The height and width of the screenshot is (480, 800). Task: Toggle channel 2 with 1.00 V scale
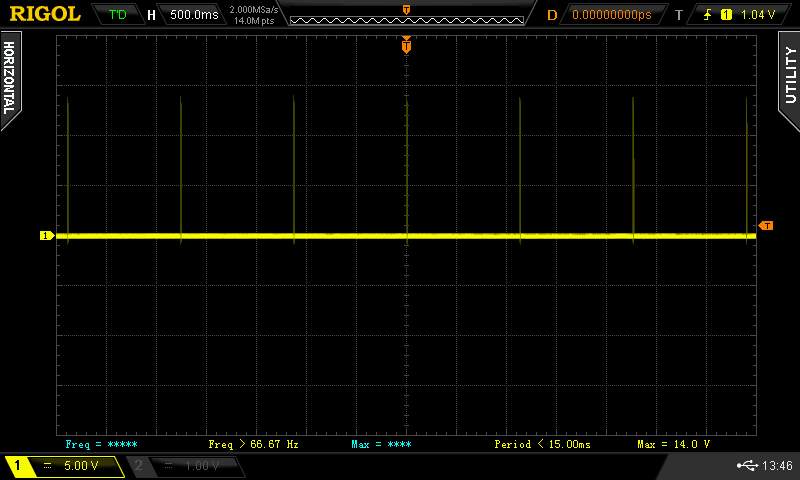tap(184, 466)
